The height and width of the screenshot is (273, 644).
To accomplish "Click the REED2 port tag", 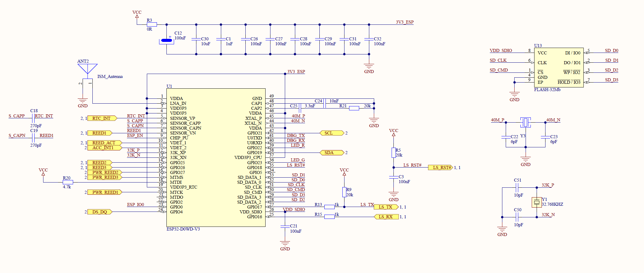I will (100, 163).
